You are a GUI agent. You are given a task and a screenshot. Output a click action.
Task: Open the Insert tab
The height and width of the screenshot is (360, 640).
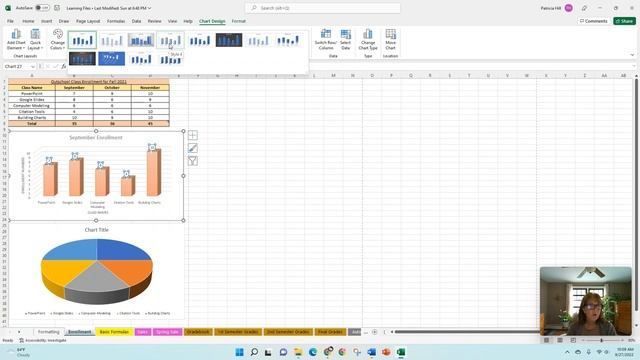tap(47, 21)
